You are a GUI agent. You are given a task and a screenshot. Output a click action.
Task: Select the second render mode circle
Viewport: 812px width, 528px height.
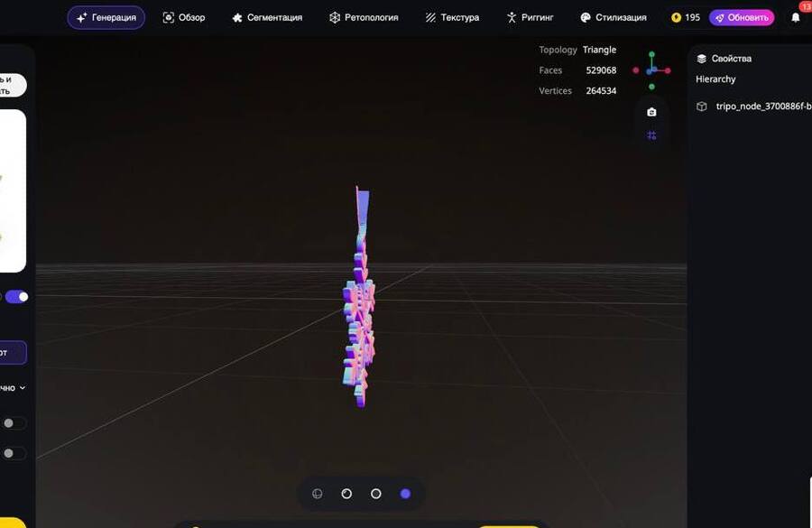coord(346,494)
